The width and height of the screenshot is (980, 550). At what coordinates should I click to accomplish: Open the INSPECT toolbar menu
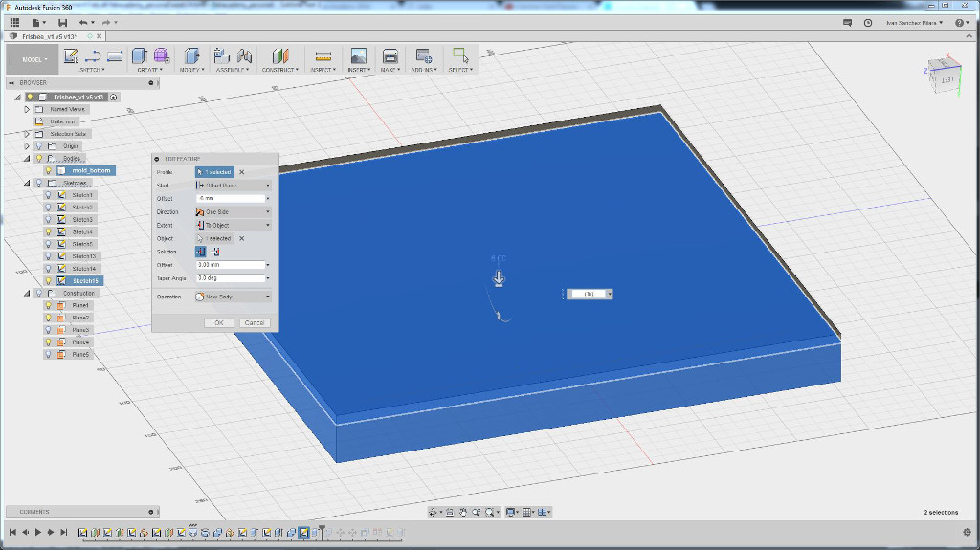(x=323, y=70)
